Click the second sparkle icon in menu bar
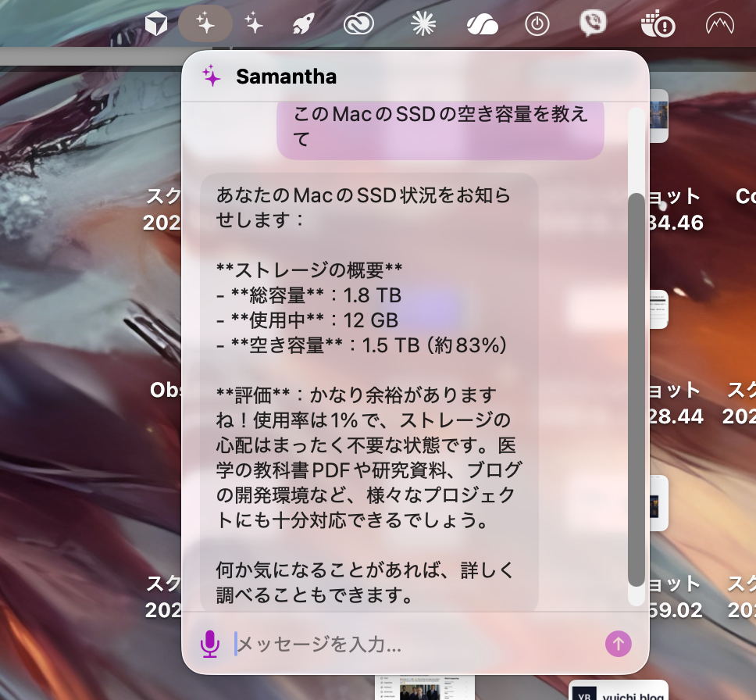This screenshot has width=756, height=700. tap(253, 23)
